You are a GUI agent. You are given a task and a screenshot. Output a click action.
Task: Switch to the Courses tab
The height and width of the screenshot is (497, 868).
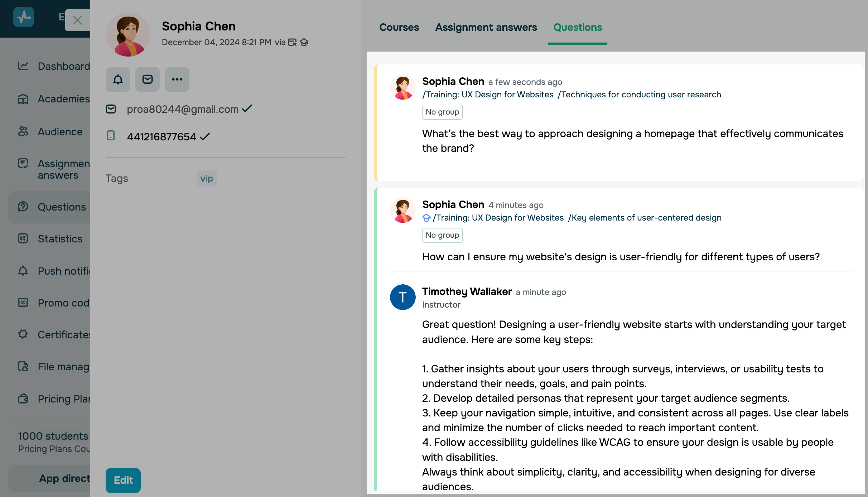(399, 27)
